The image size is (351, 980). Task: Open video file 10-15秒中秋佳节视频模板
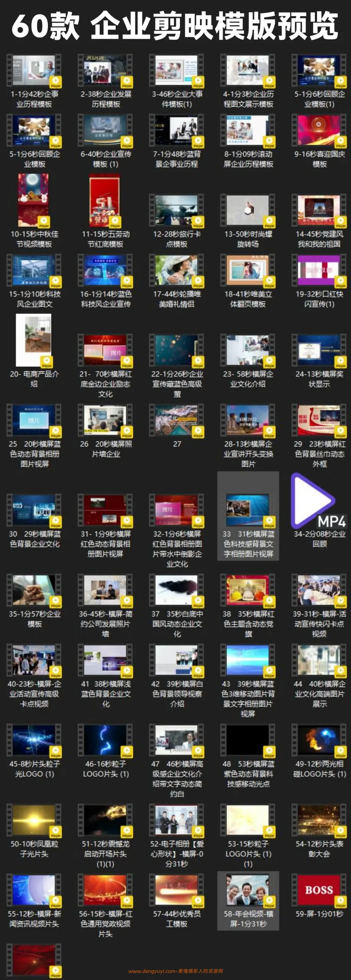tap(34, 201)
